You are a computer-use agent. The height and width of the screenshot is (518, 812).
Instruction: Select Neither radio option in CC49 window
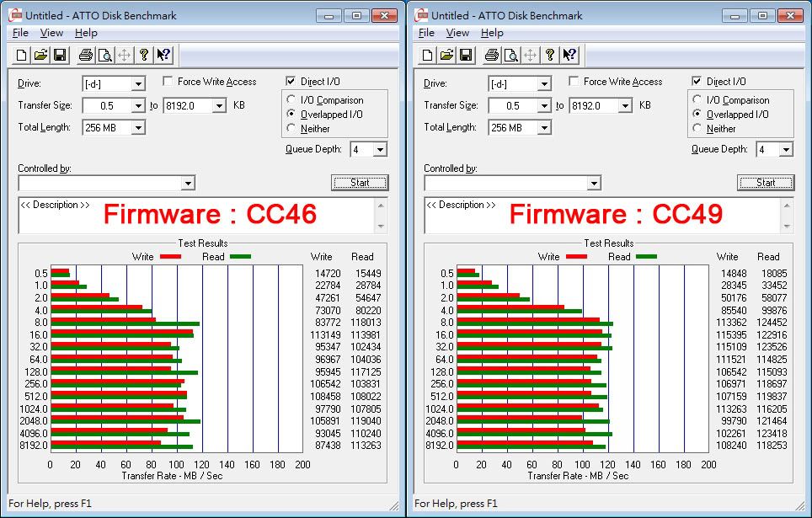click(x=697, y=128)
